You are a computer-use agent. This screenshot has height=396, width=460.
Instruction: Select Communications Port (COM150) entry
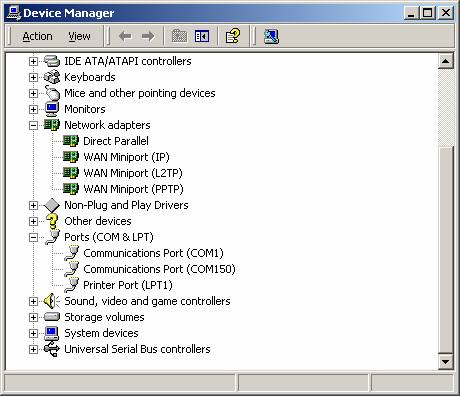tap(159, 269)
